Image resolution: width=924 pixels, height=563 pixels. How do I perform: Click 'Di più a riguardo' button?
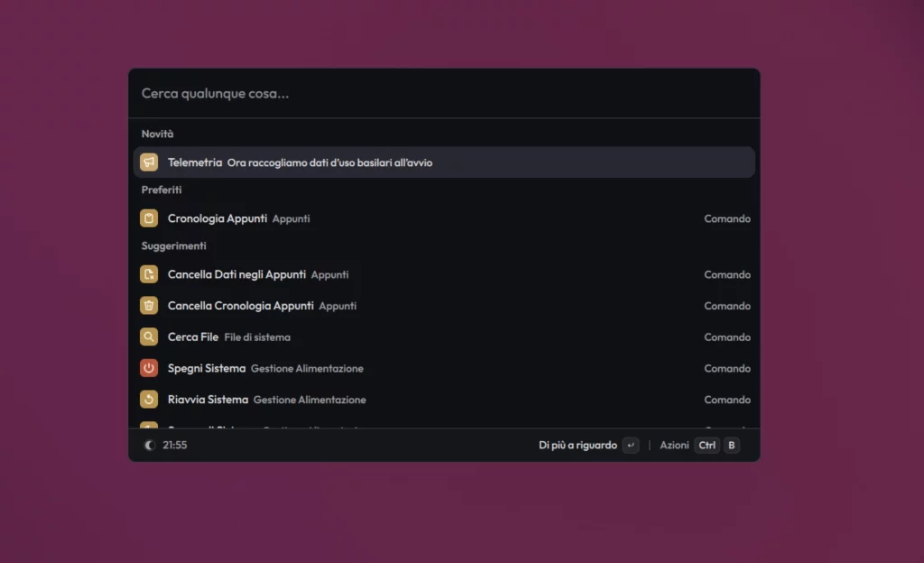point(588,445)
